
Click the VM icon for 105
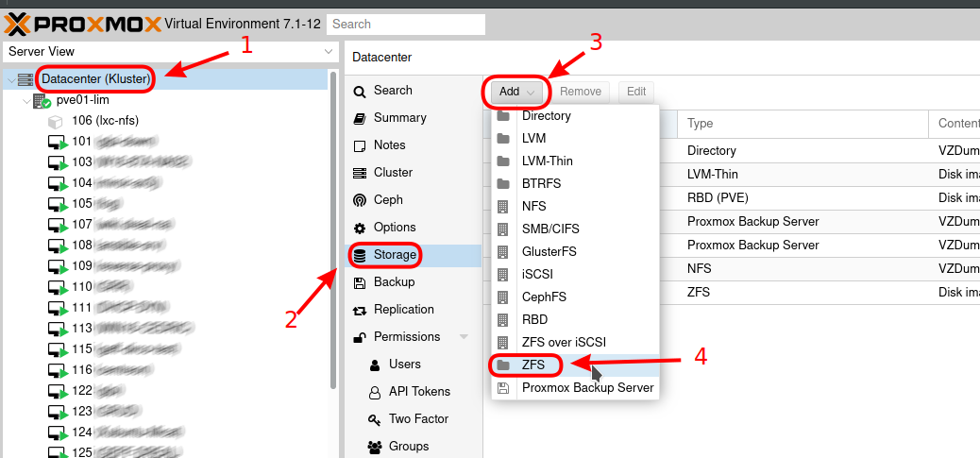(x=58, y=204)
